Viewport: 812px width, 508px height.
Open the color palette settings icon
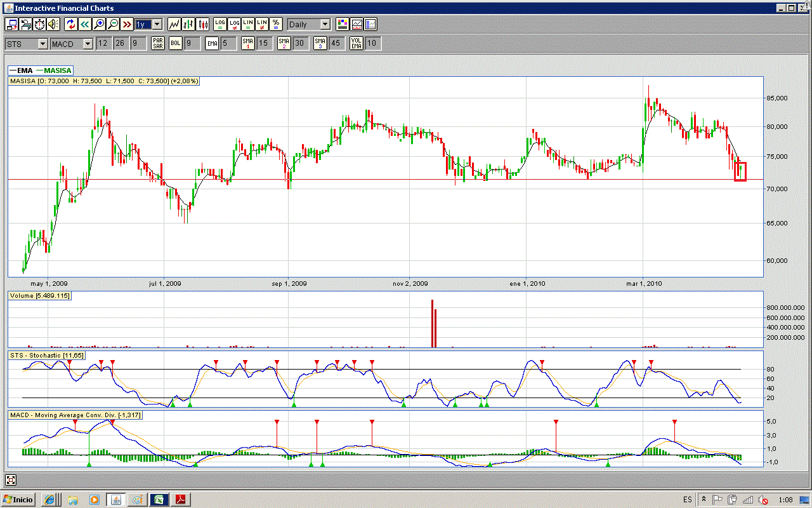click(343, 24)
